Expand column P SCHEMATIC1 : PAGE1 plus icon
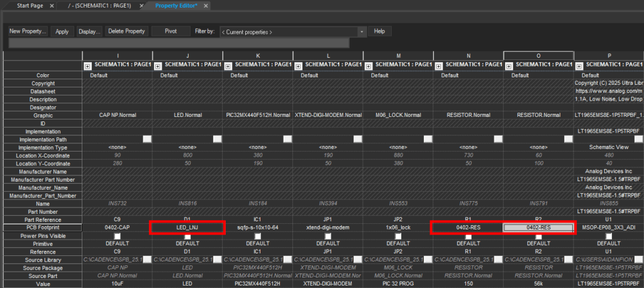Image resolution: width=644 pixels, height=288 pixels. 579,65
